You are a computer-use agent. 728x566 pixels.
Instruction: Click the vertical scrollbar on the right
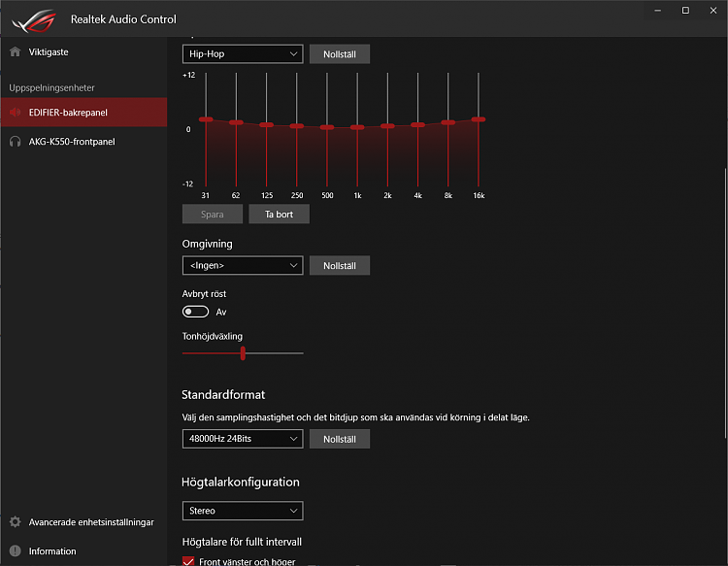point(726,303)
